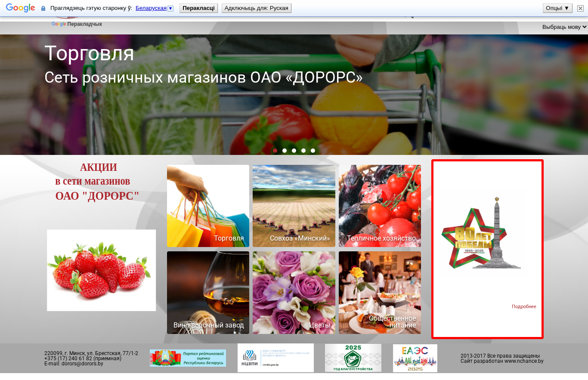Click the address 220099, г. Минск, ул. Брестская

tap(91, 353)
